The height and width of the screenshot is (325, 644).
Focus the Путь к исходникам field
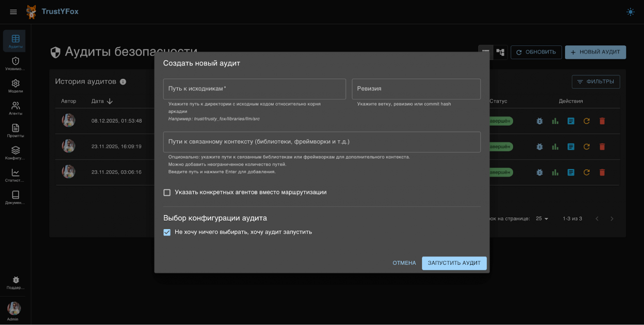[x=254, y=89]
